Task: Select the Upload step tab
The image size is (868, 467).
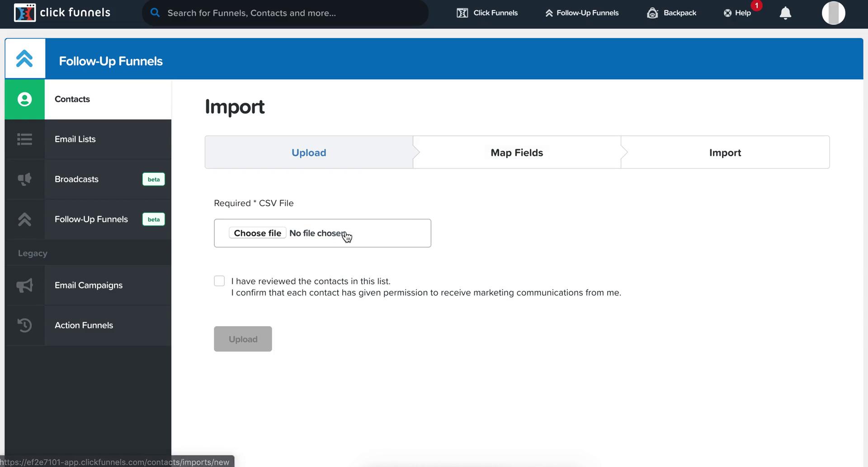Action: 309,152
